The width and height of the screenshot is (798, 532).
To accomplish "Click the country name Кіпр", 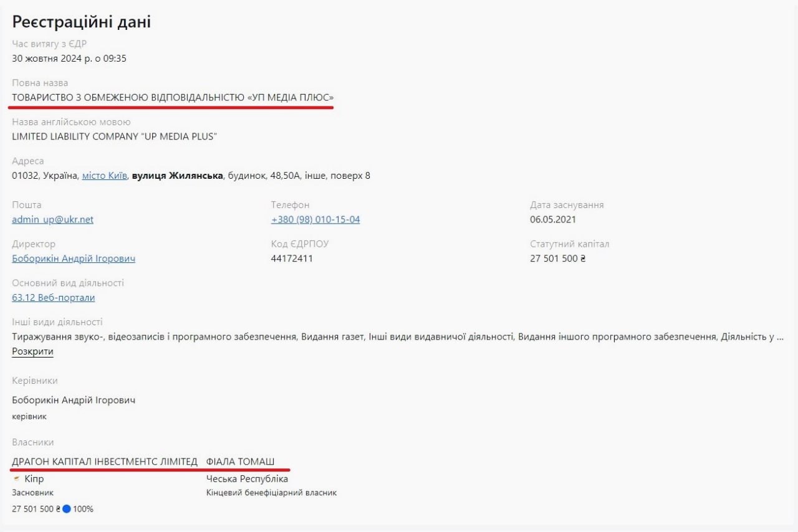I will pyautogui.click(x=34, y=479).
